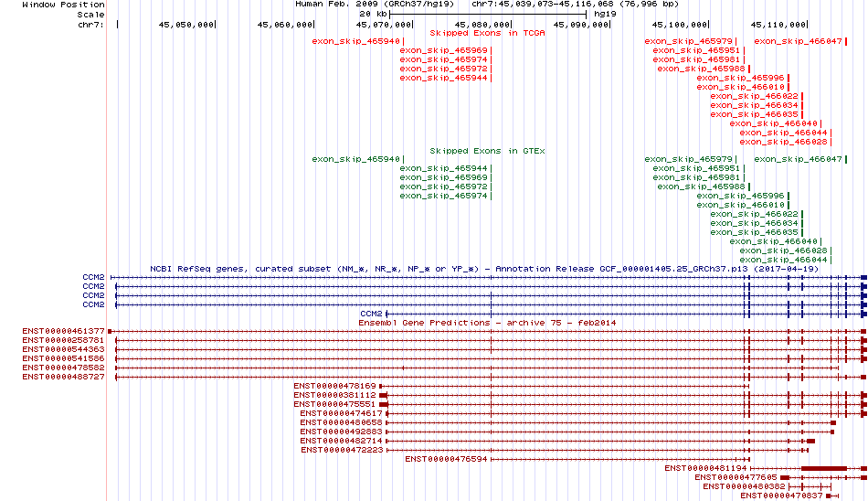Screen dimensions: 868x501
Task: Select the shortest CCM2 RefSeq transcript label
Action: [x=371, y=314]
